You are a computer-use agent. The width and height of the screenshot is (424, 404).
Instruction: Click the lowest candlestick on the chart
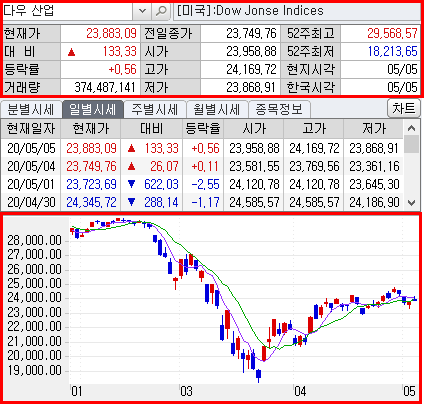(x=258, y=376)
